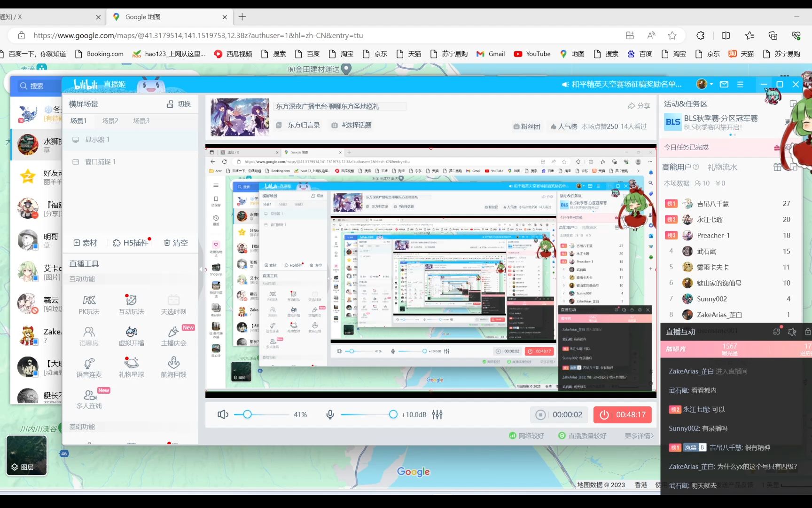Open the #选择话题 topic selector

pos(351,125)
